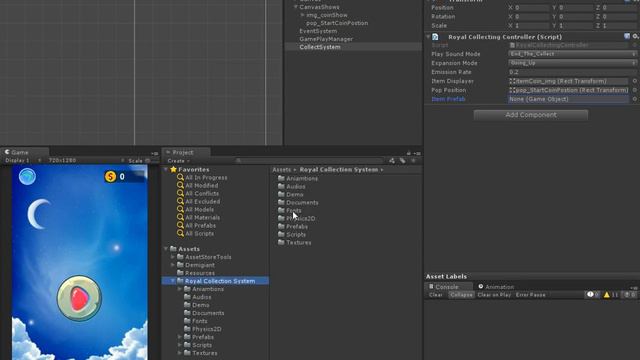Open the Audios folder in the asset list
The image size is (640, 360).
(291, 187)
